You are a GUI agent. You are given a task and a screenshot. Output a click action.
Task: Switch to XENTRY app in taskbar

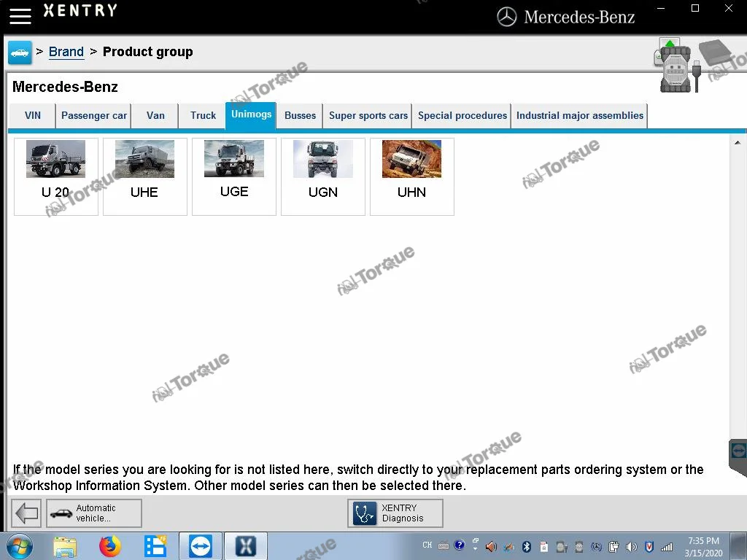(246, 546)
